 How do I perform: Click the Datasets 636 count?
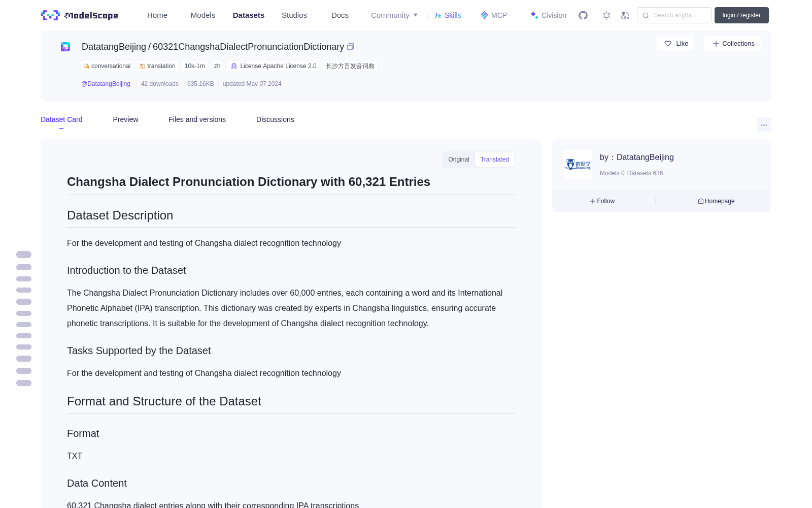coord(645,173)
